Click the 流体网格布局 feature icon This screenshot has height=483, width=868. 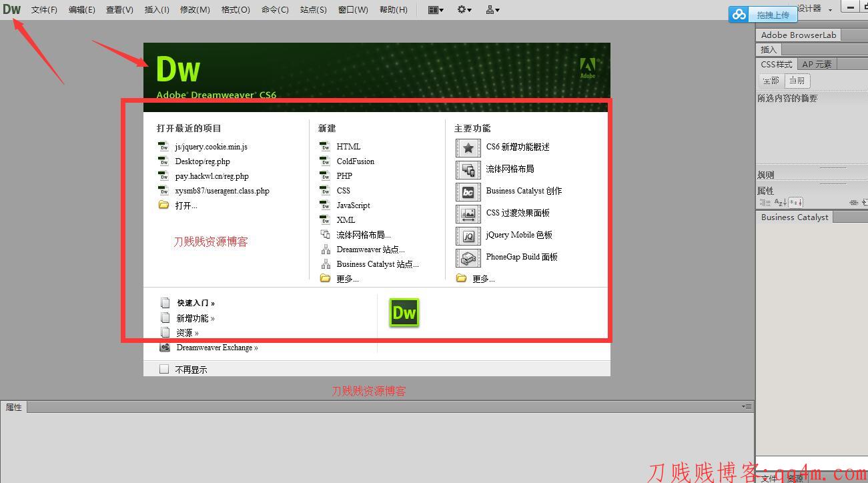coord(468,169)
